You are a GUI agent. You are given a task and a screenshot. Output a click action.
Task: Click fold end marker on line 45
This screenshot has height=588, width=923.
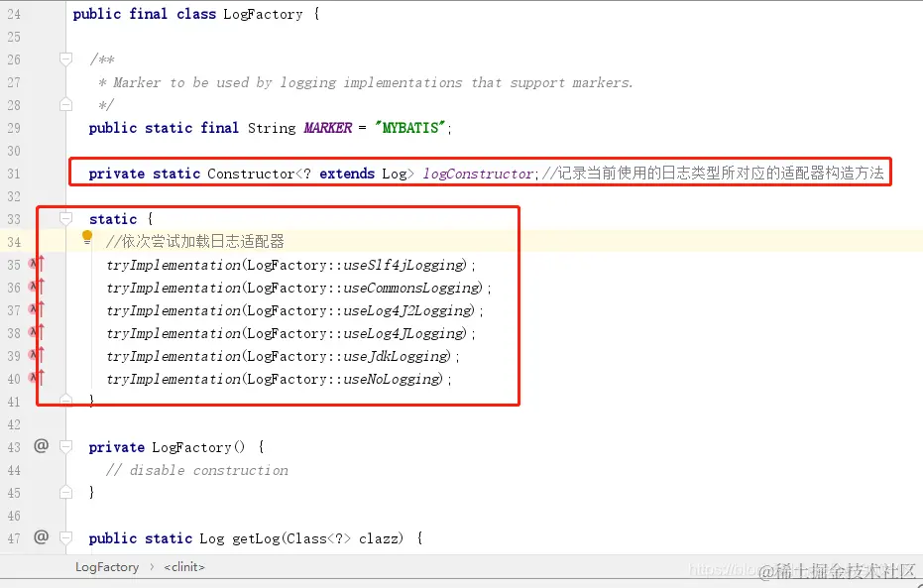65,492
